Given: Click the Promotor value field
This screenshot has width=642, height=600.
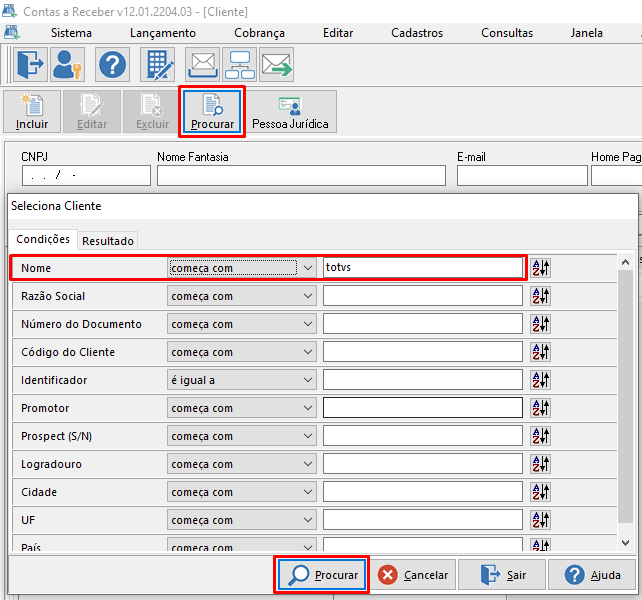Looking at the screenshot, I should click(x=423, y=408).
